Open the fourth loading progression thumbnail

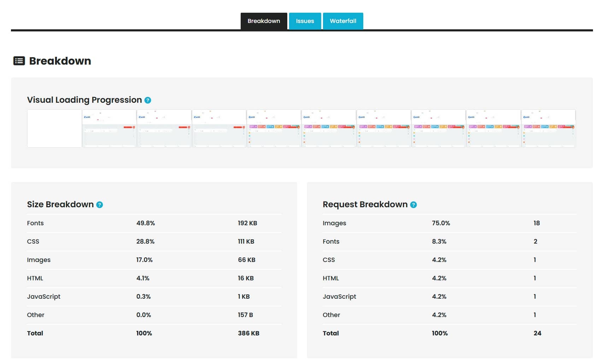click(219, 129)
